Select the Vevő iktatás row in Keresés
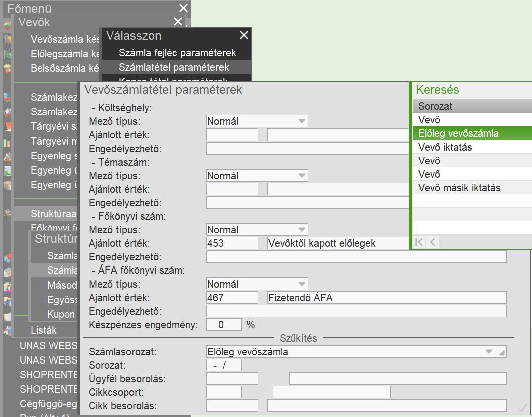This screenshot has height=417, width=532. coord(472,147)
